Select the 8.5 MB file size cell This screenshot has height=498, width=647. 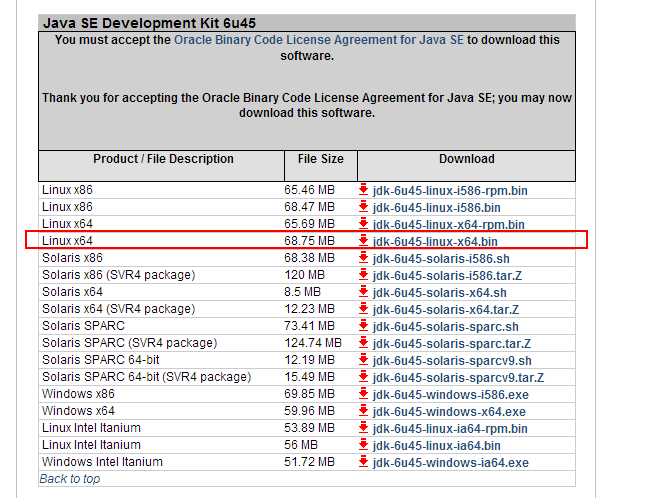302,292
